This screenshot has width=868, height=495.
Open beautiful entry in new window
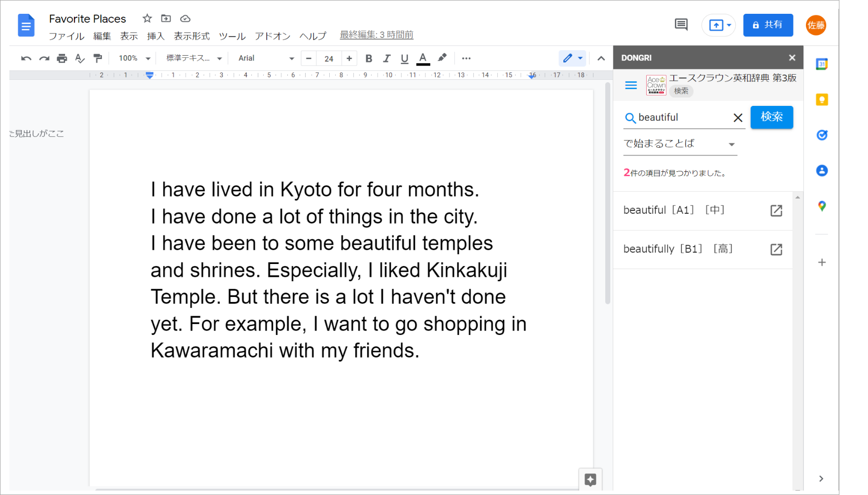[776, 211]
